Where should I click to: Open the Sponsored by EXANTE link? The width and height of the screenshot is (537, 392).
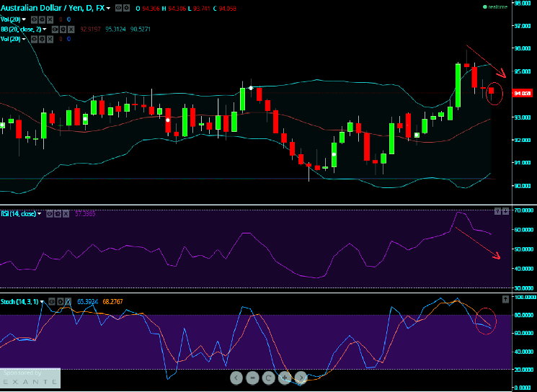pos(30,378)
